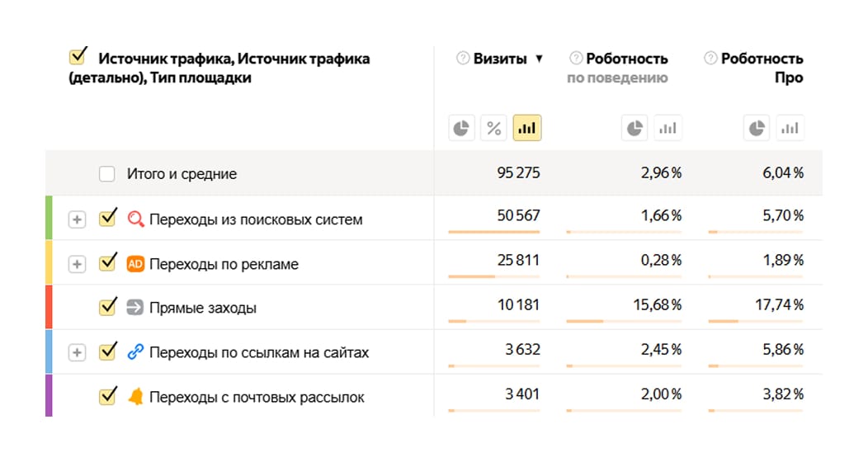Open help tooltip for Роботность Про
868x462 pixels.
(710, 58)
